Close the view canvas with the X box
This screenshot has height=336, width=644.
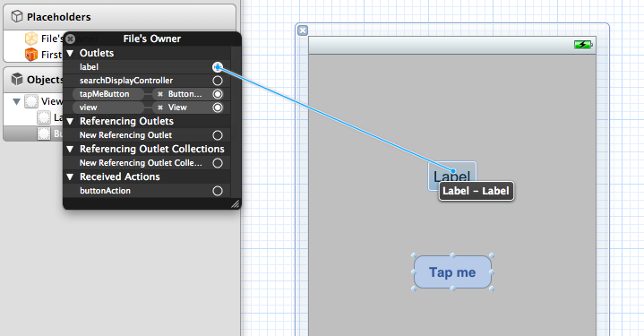[x=303, y=30]
